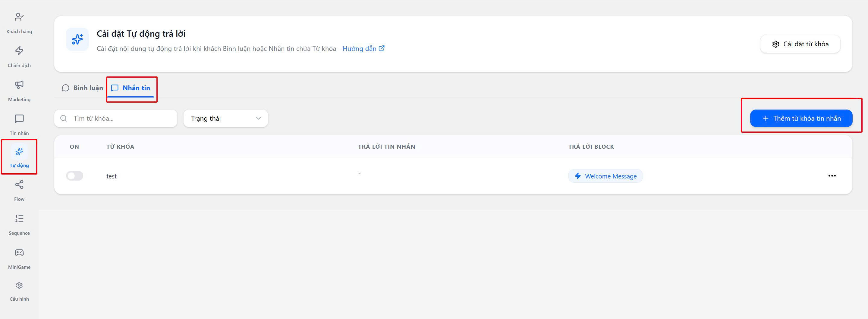
Task: Click Thêm từ khóa tin nhắn button
Action: (x=801, y=119)
